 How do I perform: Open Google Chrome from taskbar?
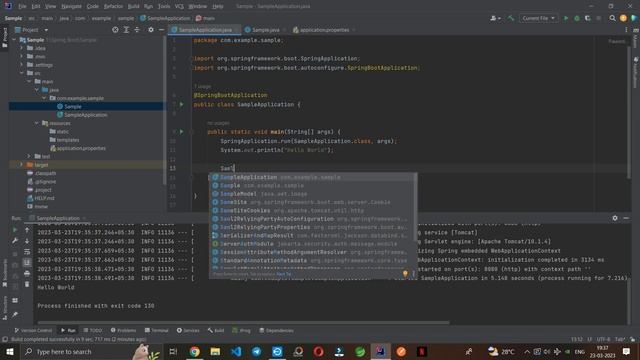pos(195,351)
